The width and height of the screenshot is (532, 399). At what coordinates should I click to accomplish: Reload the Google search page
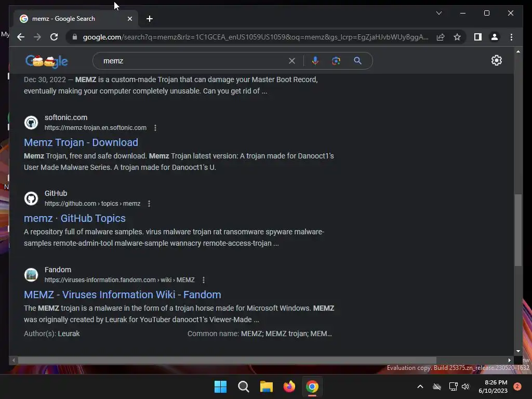(x=54, y=37)
